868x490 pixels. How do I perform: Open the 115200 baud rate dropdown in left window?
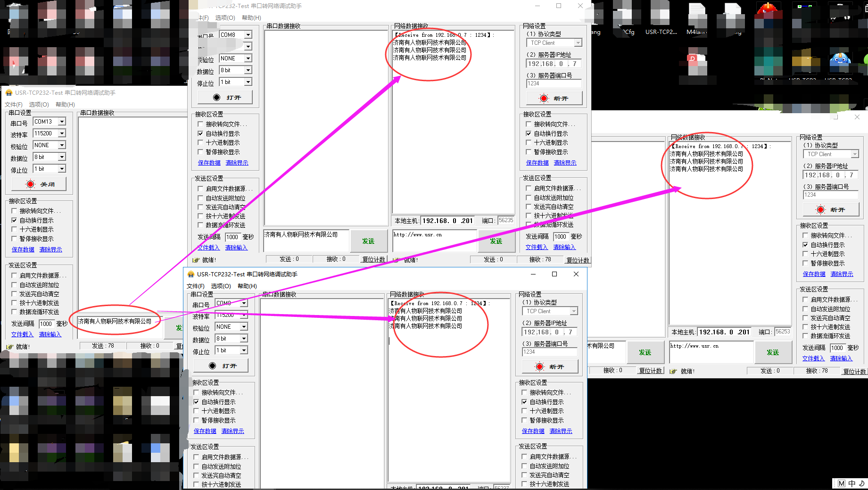(x=62, y=133)
